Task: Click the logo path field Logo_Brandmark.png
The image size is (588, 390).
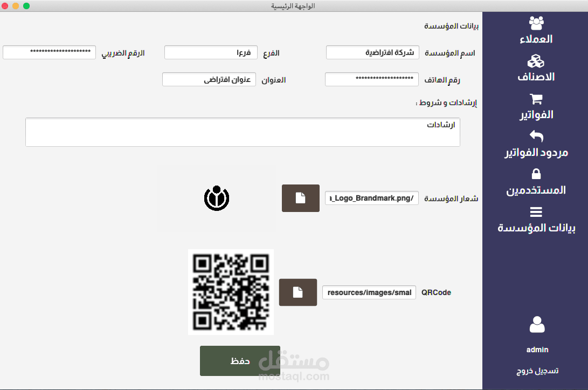Action: click(x=372, y=198)
